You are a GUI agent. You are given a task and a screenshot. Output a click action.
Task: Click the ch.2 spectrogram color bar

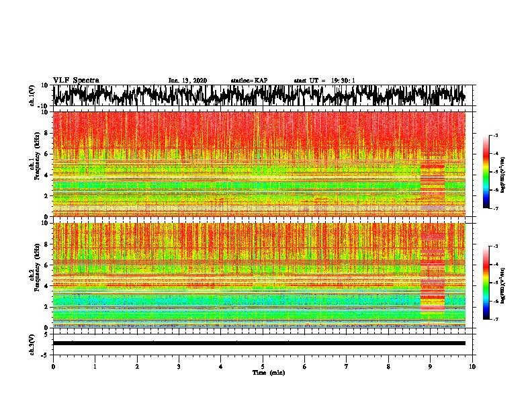(x=486, y=283)
